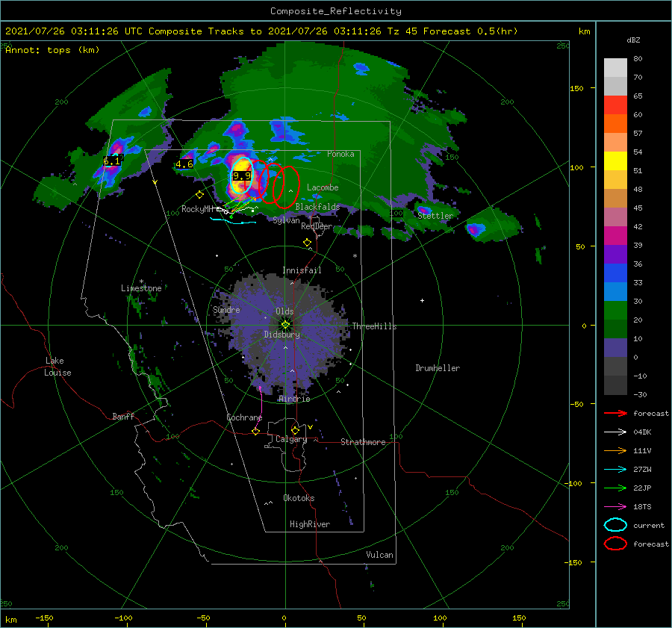Screen dimensions: 672x628
Task: Click the HighRiver label
Action: pyautogui.click(x=310, y=524)
